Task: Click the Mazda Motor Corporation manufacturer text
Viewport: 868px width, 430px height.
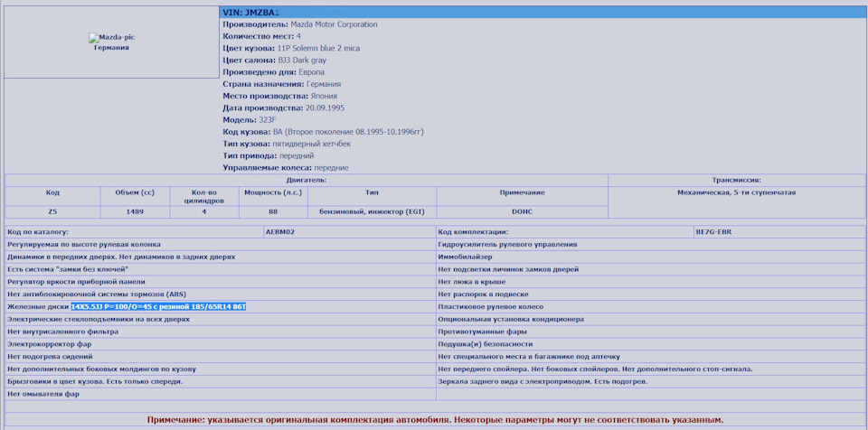Action: tap(334, 24)
